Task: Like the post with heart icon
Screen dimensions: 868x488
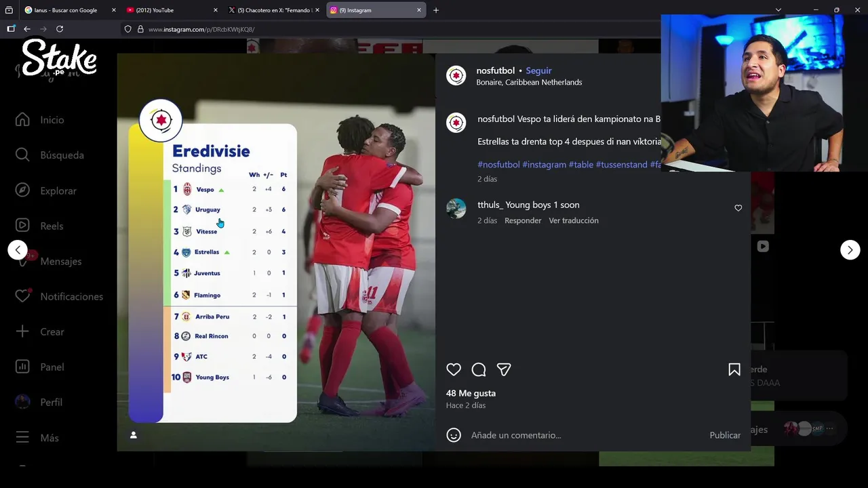Action: coord(454,369)
